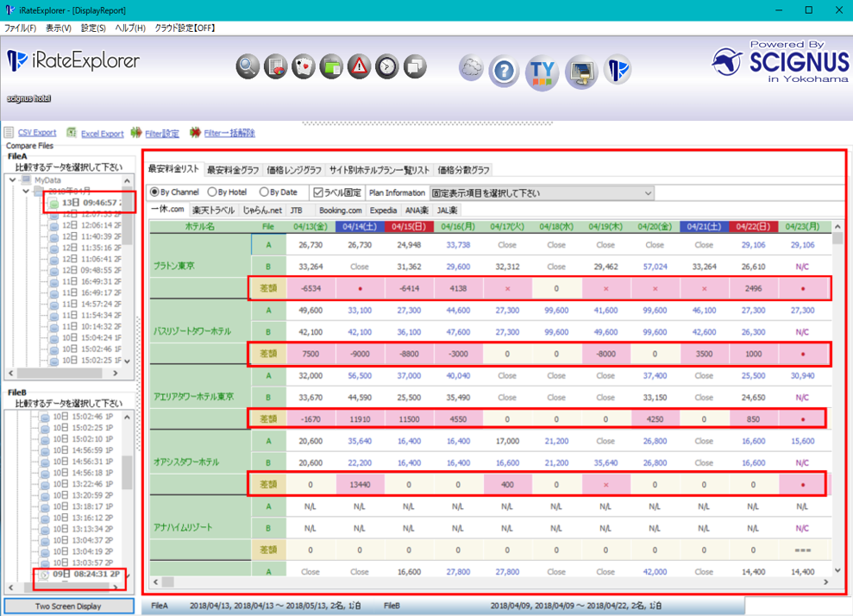This screenshot has width=853, height=616.
Task: Click the CSV Export link
Action: coord(36,134)
